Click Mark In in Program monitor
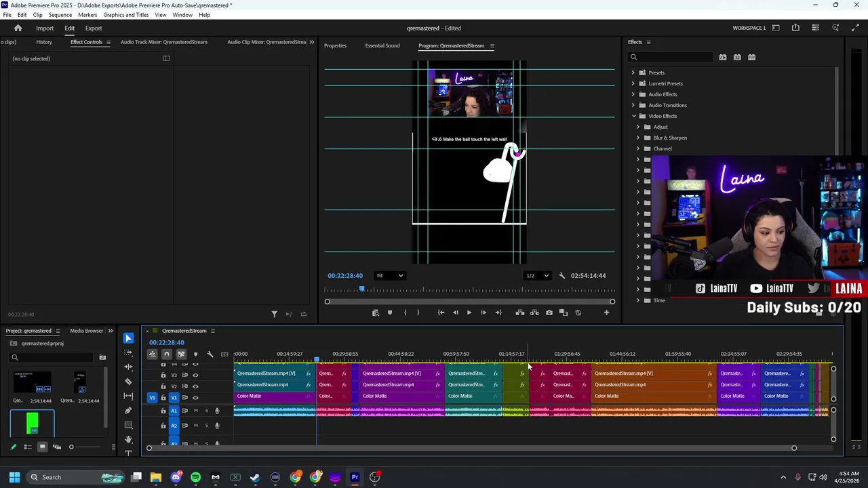Image resolution: width=868 pixels, height=488 pixels. coord(405,312)
